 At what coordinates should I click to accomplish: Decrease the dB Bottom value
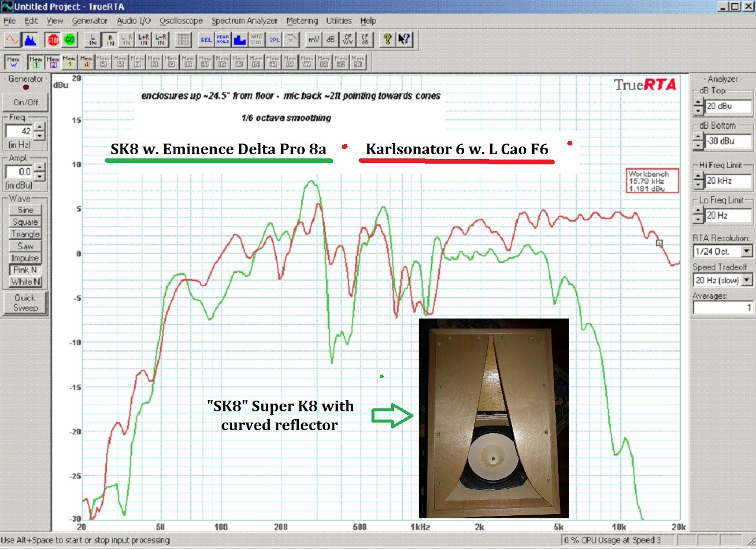[x=699, y=146]
